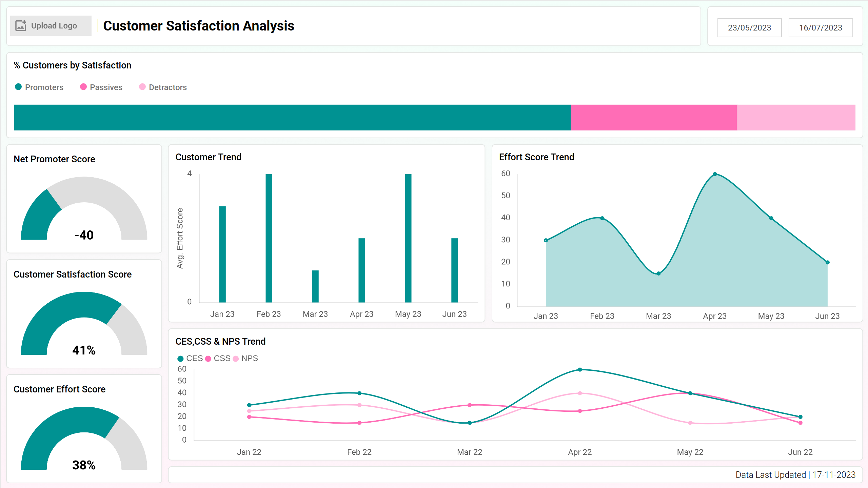Image resolution: width=868 pixels, height=488 pixels.
Task: Click the CSS Jan 22 data point
Action: click(249, 417)
